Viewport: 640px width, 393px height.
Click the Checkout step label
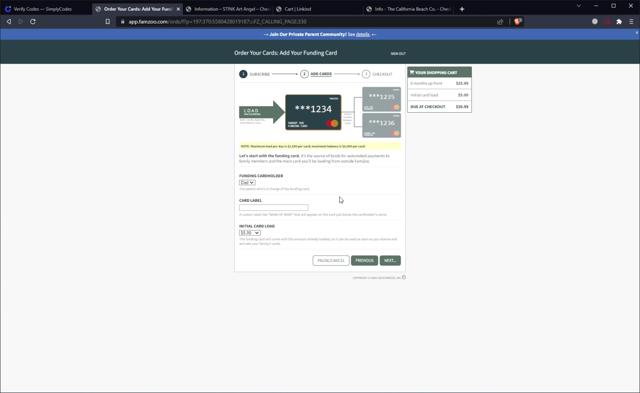point(382,74)
